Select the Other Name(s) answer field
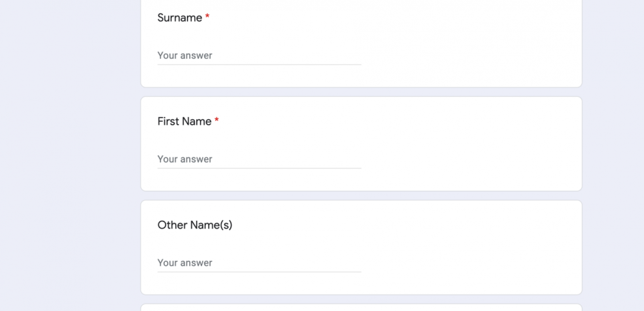The width and height of the screenshot is (644, 311). 259,263
